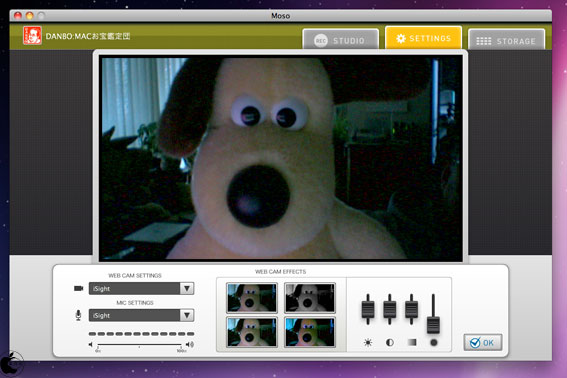Image resolution: width=567 pixels, height=378 pixels.
Task: Click the WEB CAM EFFECTS label
Action: (x=281, y=271)
